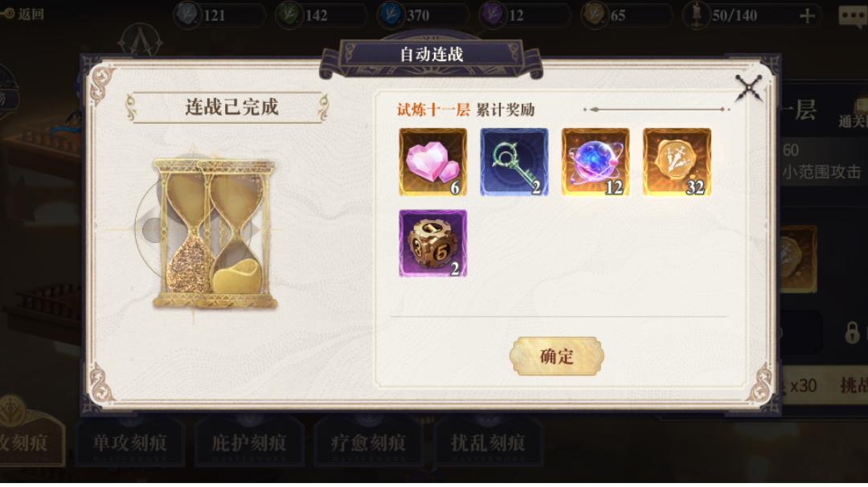The height and width of the screenshot is (487, 868).
Task: Open the 疗愈刻痕 tab
Action: tap(368, 444)
